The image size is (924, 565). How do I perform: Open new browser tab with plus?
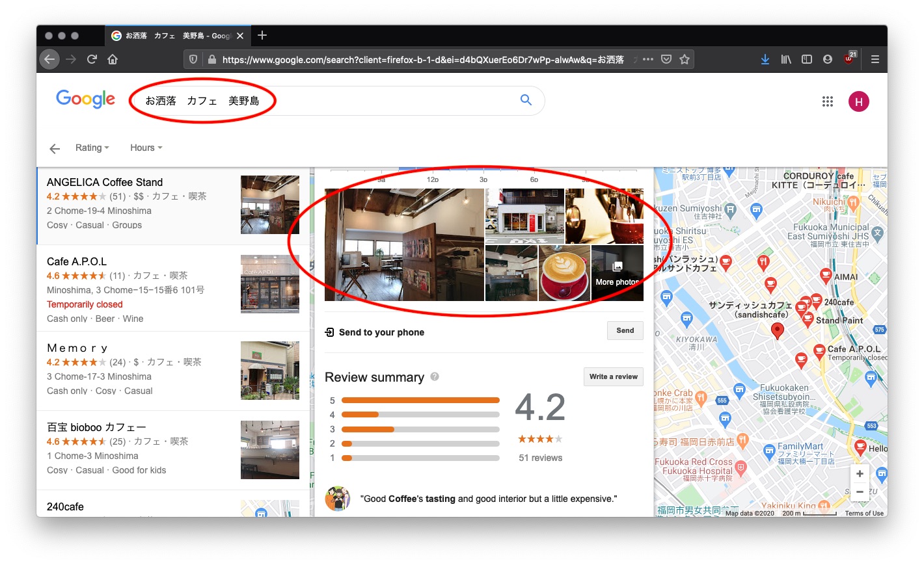pos(262,35)
